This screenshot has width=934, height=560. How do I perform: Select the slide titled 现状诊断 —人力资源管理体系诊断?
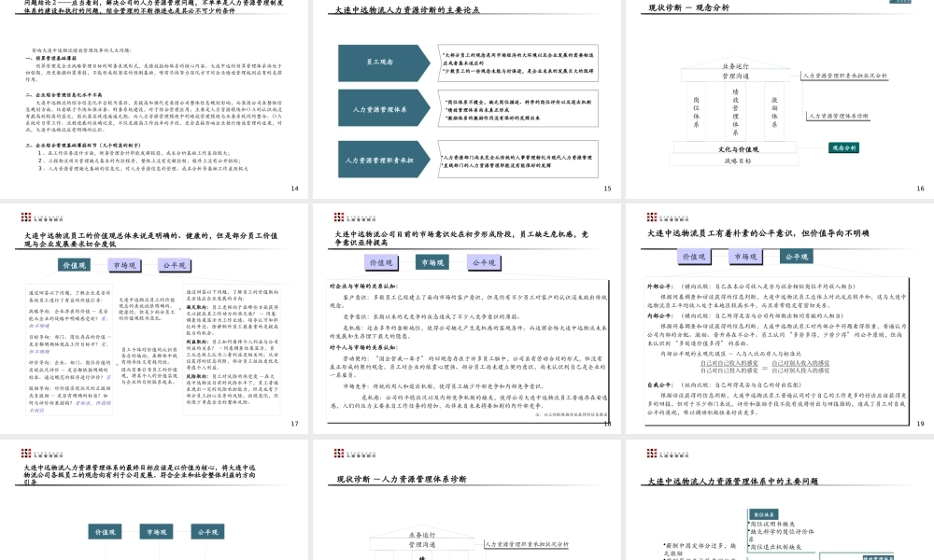(467, 500)
